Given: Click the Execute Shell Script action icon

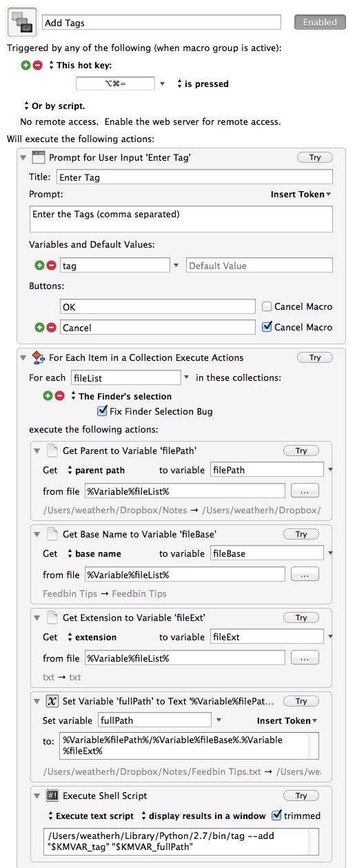Looking at the screenshot, I should [x=52, y=796].
